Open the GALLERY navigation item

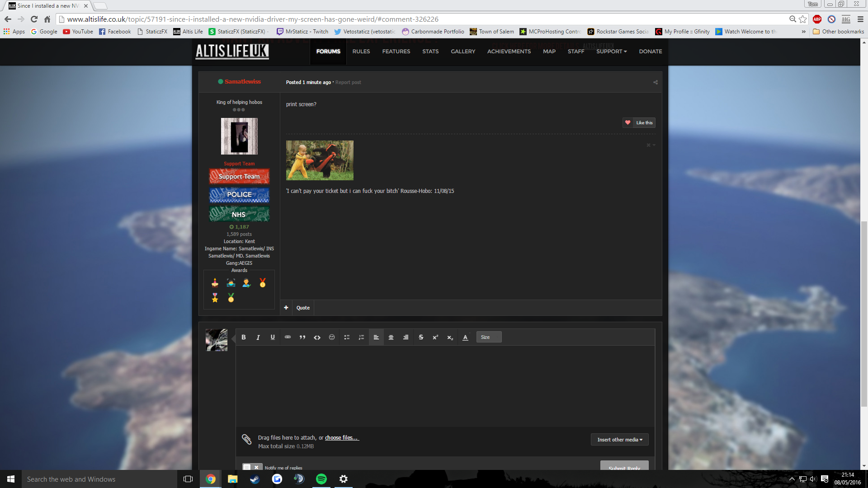coord(462,52)
